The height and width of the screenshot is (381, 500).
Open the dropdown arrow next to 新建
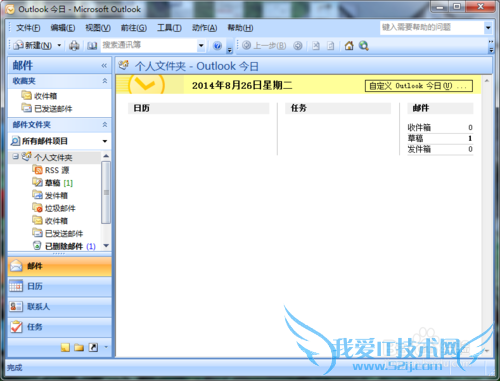59,45
